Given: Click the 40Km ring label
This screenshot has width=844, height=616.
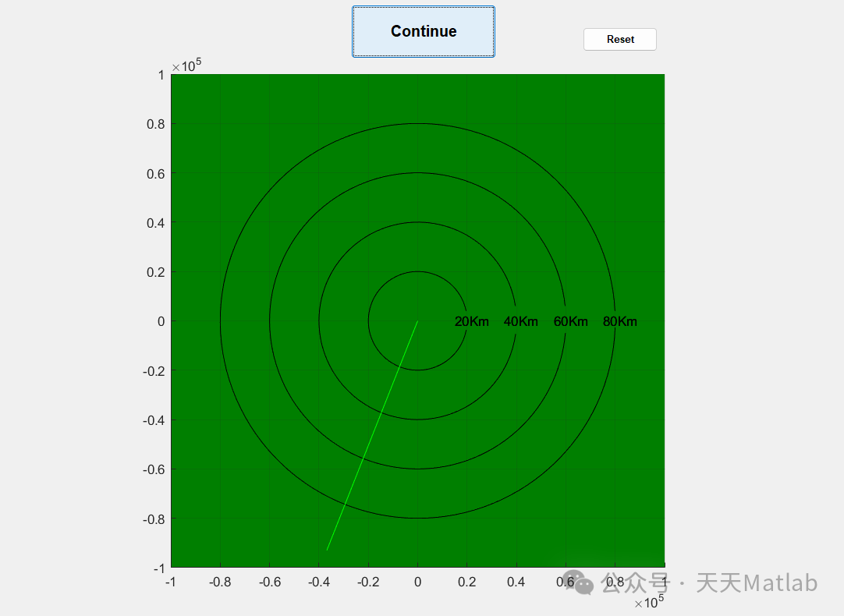Looking at the screenshot, I should 520,322.
